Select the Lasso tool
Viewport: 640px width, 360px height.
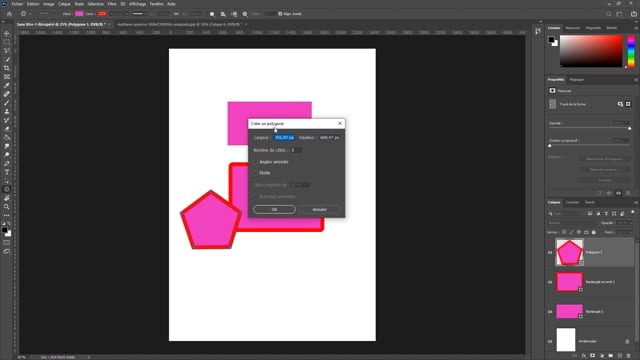tap(7, 51)
